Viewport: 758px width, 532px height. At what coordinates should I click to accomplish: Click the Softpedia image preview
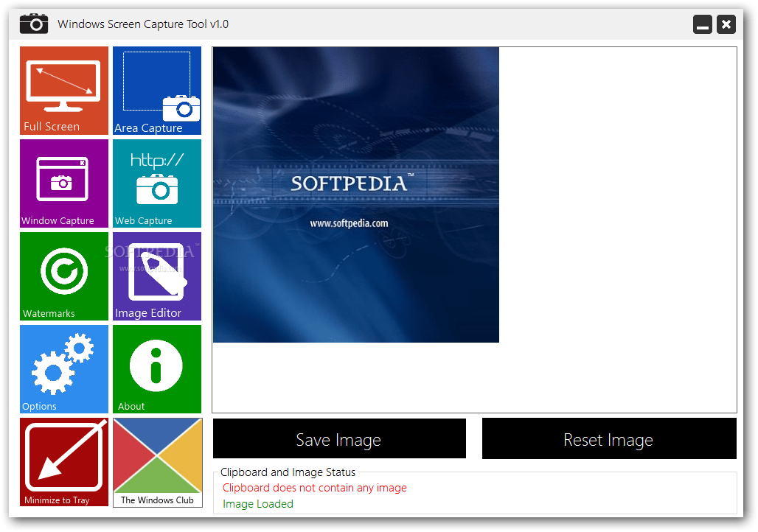click(x=355, y=195)
